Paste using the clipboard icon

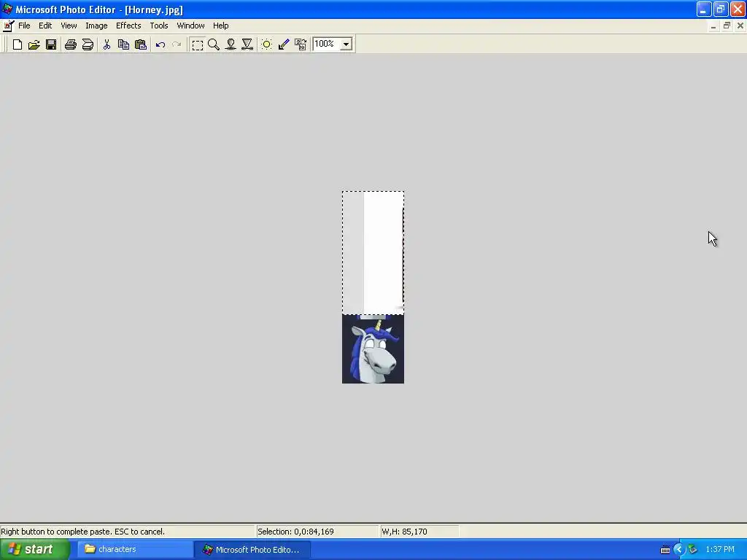[x=141, y=44]
